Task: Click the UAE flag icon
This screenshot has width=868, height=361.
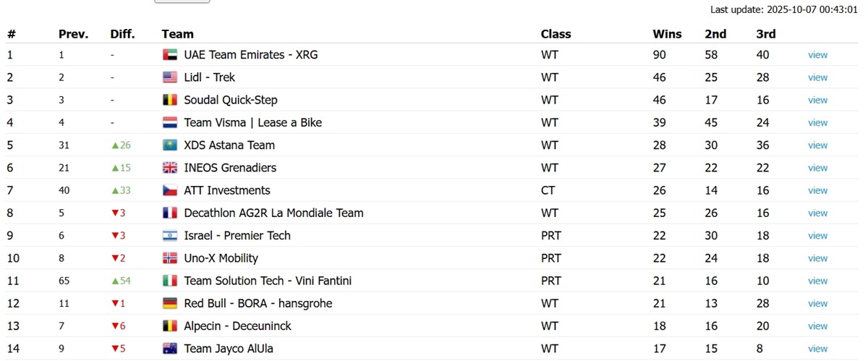Action: [x=170, y=55]
